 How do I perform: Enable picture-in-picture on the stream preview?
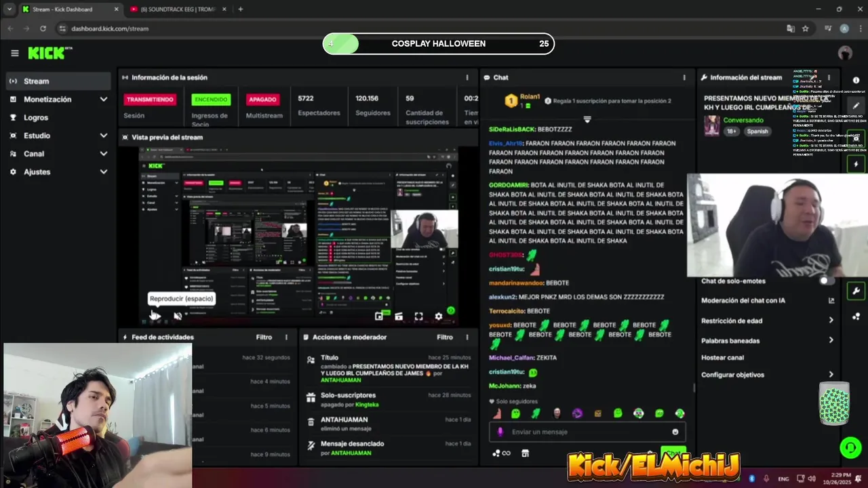pyautogui.click(x=379, y=316)
